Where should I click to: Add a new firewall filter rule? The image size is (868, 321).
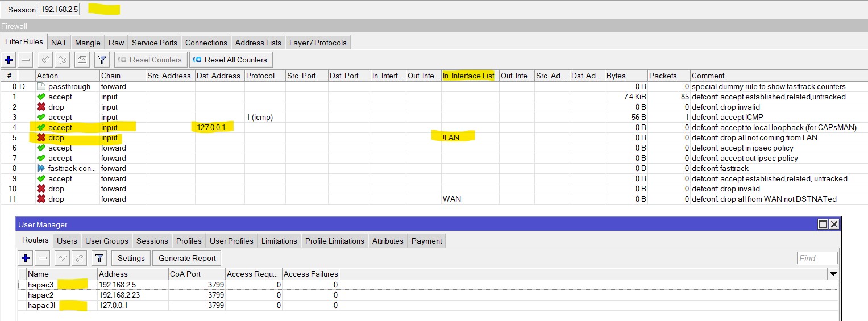coord(9,60)
